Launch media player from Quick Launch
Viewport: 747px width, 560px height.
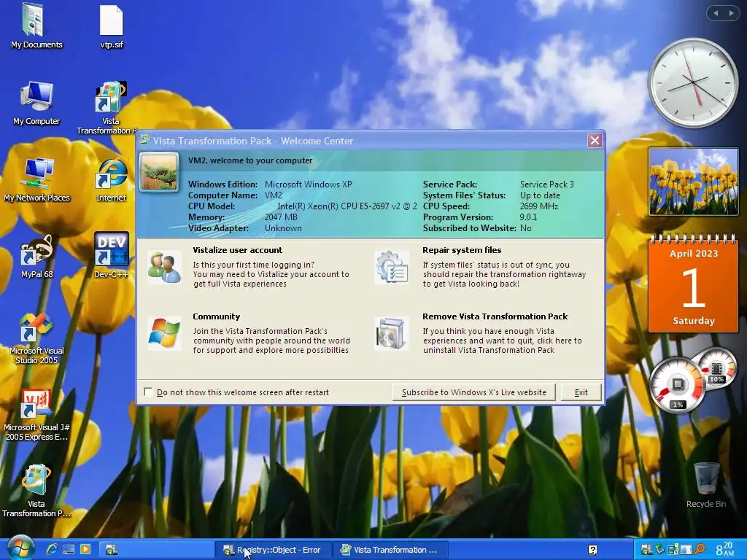(85, 550)
